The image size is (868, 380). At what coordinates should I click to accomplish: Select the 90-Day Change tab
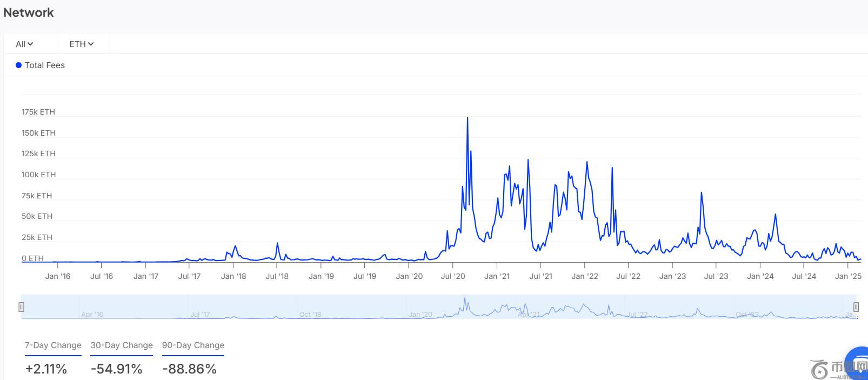(193, 345)
